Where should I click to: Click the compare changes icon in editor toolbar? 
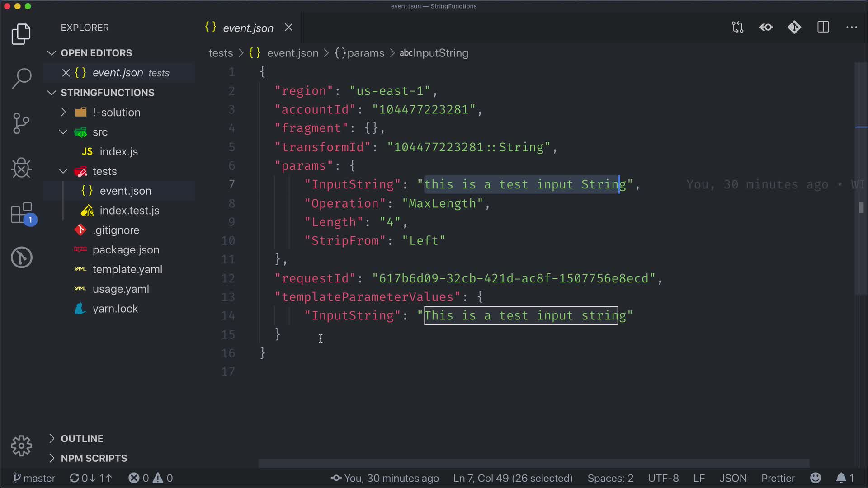(737, 28)
